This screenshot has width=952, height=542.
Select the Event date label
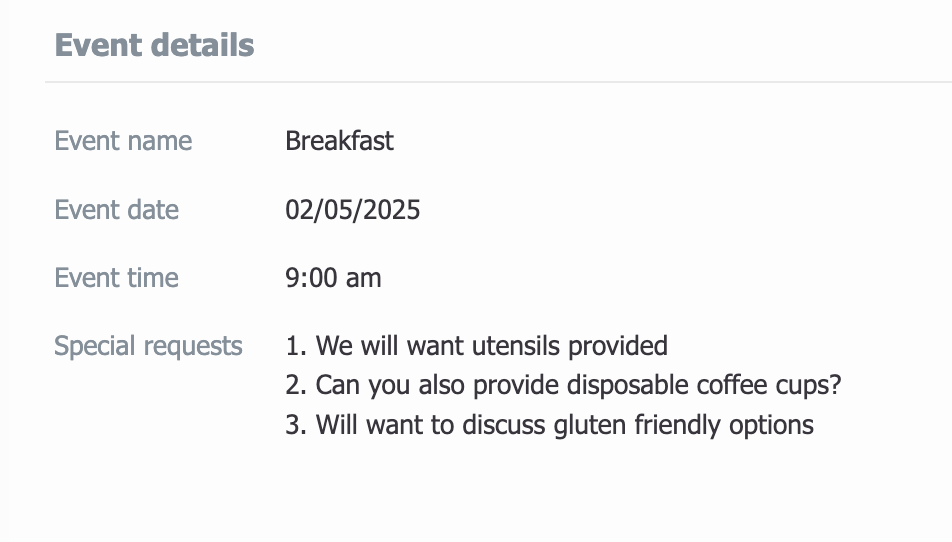pyautogui.click(x=117, y=210)
